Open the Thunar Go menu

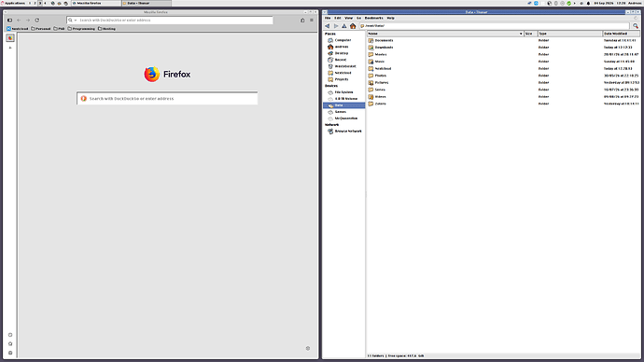358,18
